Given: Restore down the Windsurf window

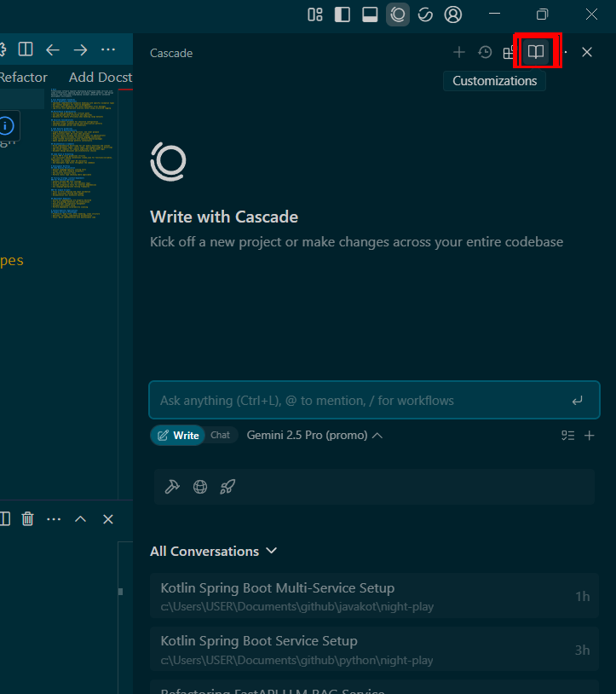Looking at the screenshot, I should coord(542,14).
